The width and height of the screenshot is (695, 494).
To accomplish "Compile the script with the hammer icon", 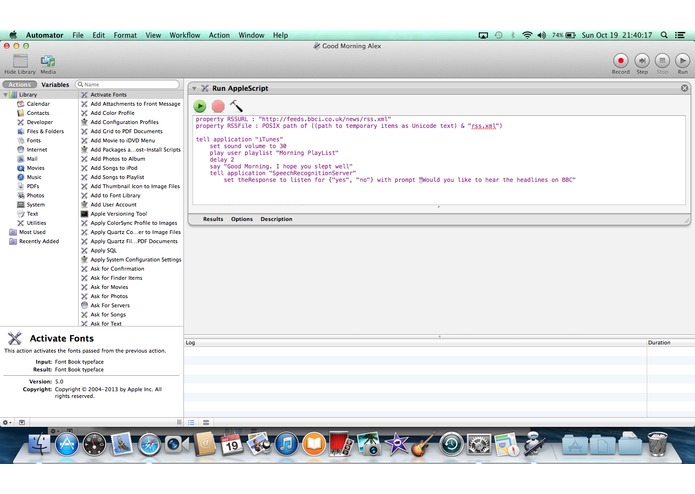I will coord(236,106).
